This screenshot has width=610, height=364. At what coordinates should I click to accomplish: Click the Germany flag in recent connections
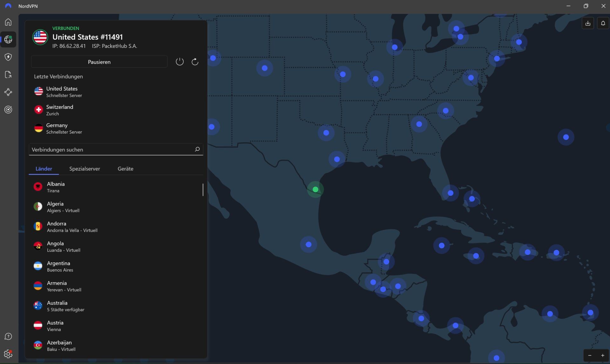[38, 128]
